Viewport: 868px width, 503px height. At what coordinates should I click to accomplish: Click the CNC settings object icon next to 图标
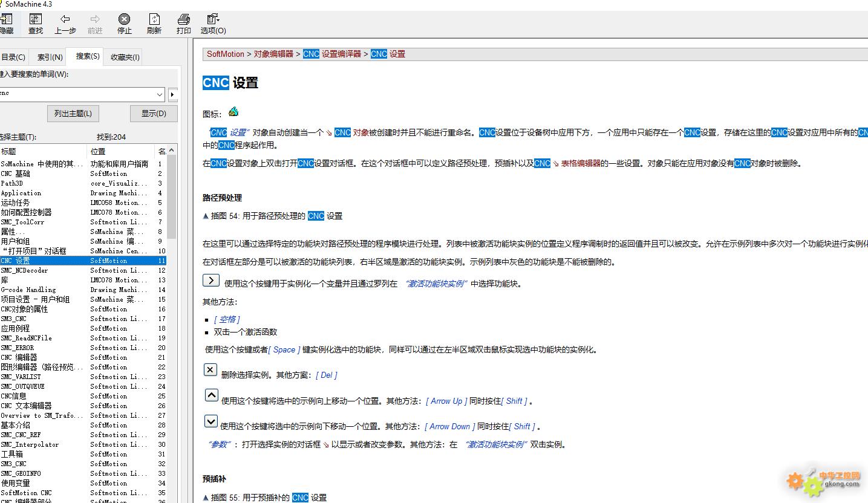[x=233, y=112]
